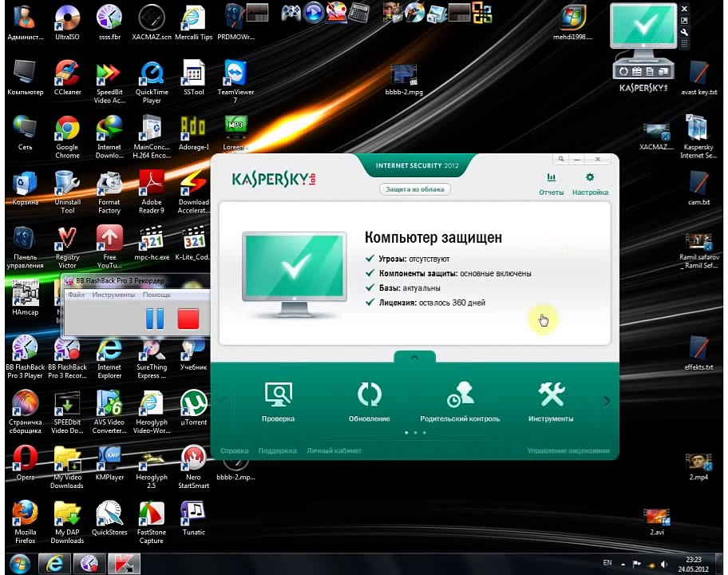Select the TeamViewer 7 desktop icon
728x575 pixels.
click(235, 81)
